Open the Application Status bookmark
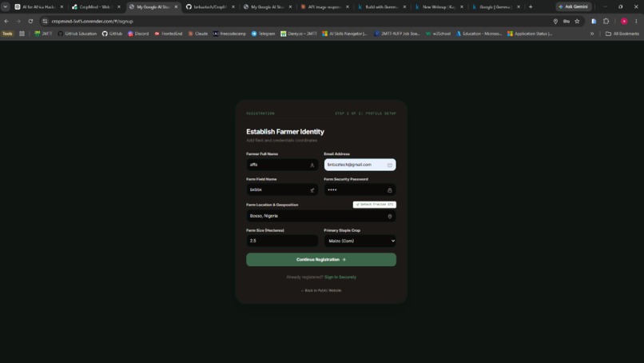 (x=530, y=34)
